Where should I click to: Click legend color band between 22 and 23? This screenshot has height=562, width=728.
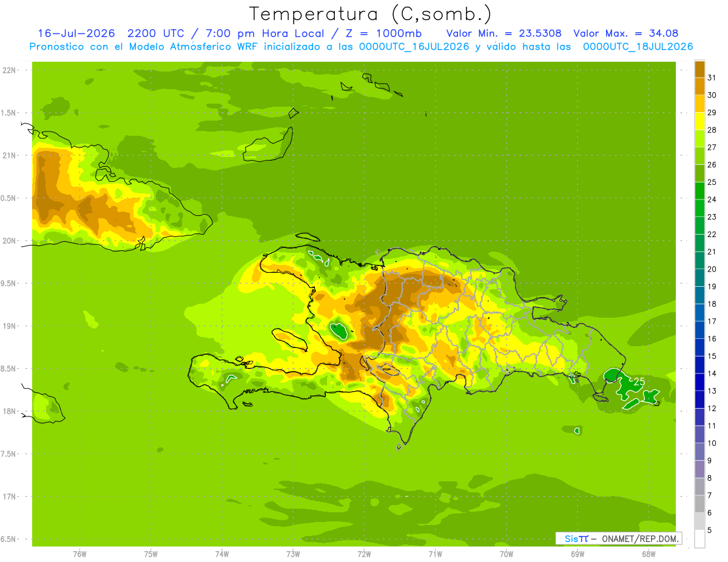point(699,226)
